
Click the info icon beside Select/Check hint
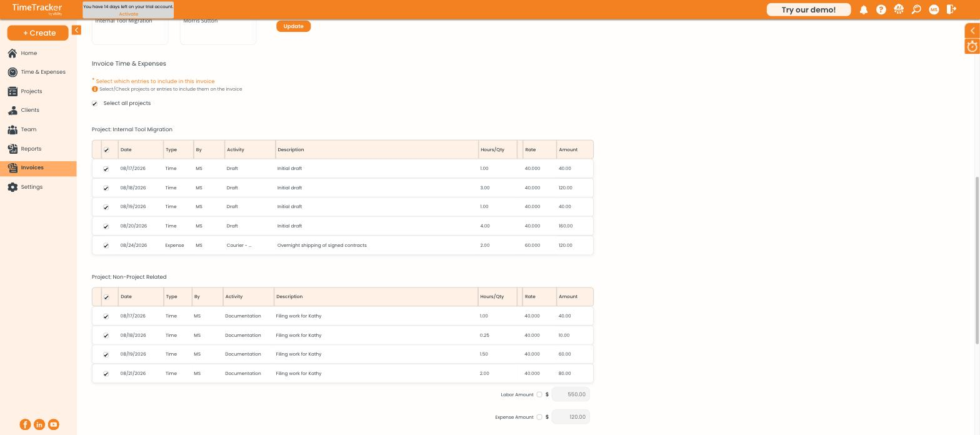click(x=95, y=89)
